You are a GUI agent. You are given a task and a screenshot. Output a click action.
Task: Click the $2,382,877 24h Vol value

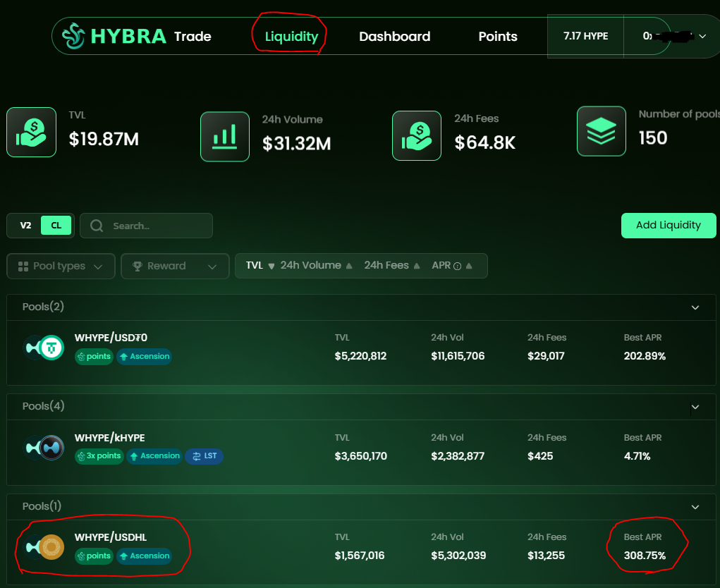click(458, 456)
